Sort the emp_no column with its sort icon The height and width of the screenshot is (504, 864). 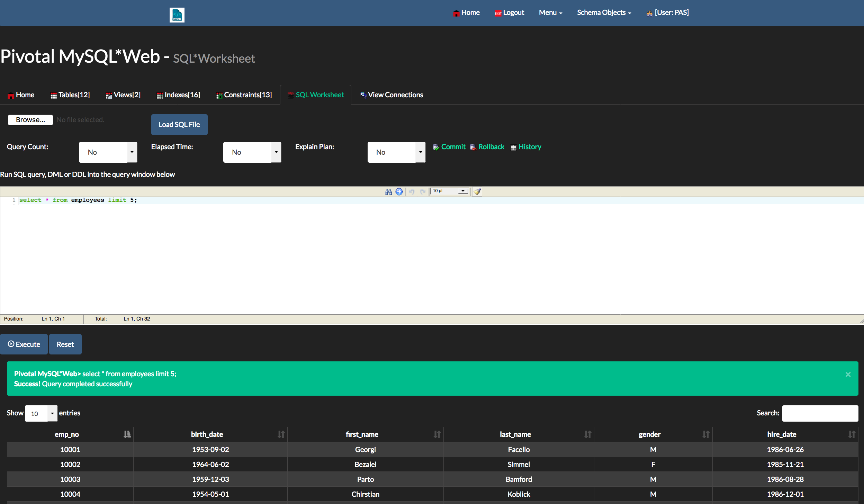[x=127, y=434]
